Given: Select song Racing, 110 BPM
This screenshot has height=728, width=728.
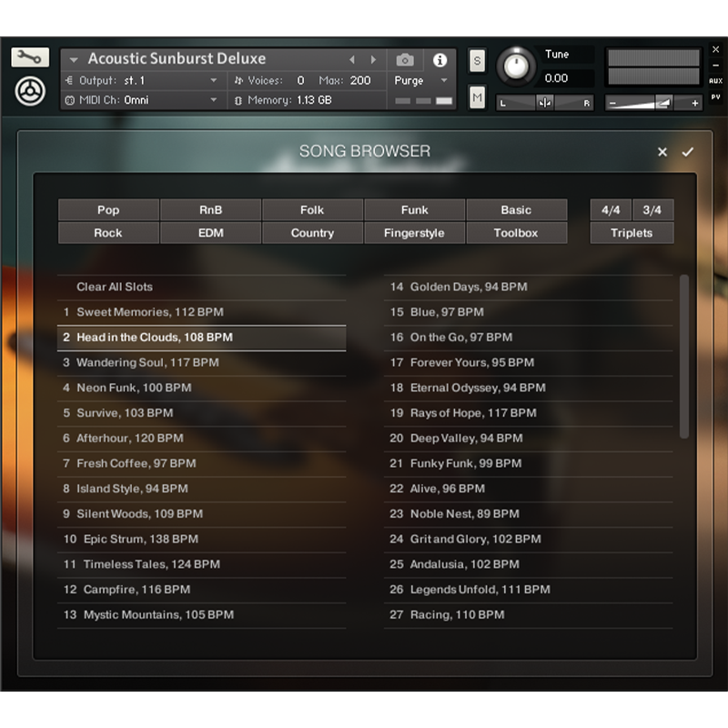Looking at the screenshot, I should pos(529,615).
